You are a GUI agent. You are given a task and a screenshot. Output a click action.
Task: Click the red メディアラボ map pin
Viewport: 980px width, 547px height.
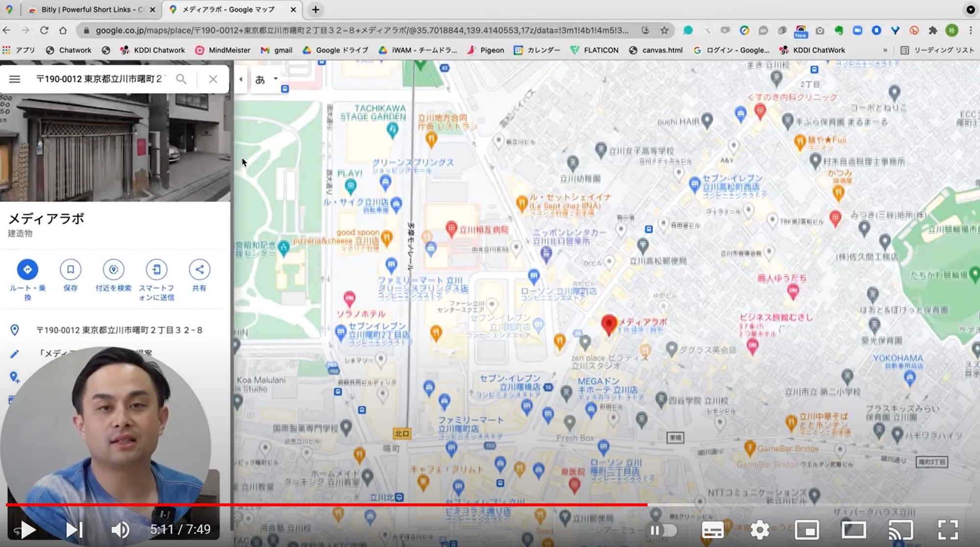pos(609,326)
